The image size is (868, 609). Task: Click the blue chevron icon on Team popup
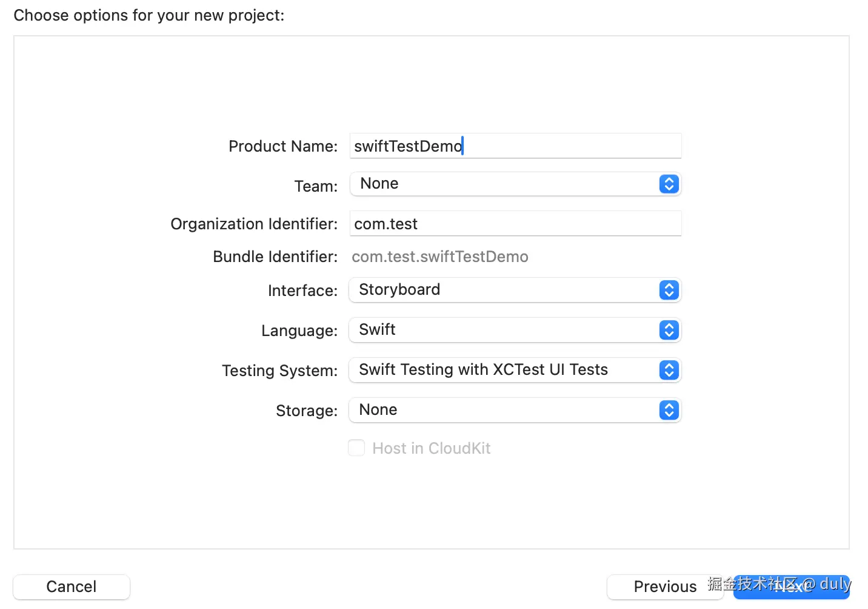tap(669, 184)
